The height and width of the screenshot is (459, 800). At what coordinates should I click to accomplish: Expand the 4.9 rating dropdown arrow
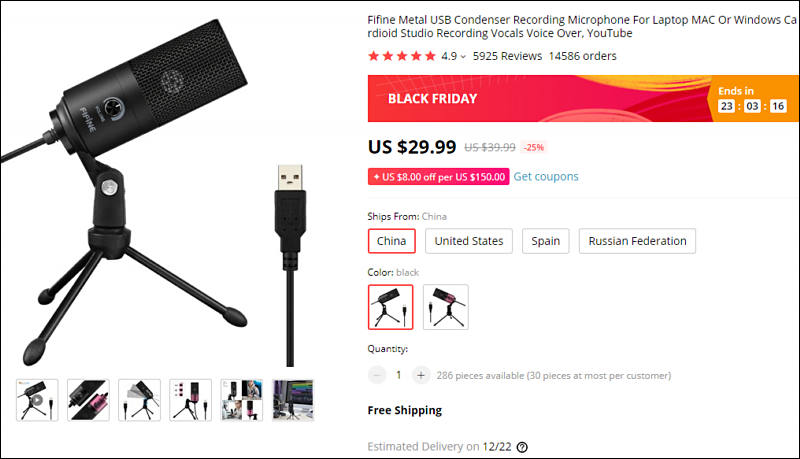(463, 57)
